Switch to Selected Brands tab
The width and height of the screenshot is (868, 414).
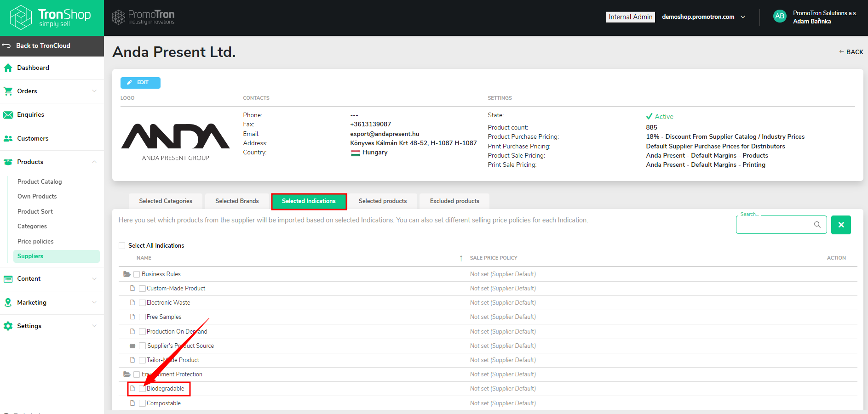click(x=237, y=201)
